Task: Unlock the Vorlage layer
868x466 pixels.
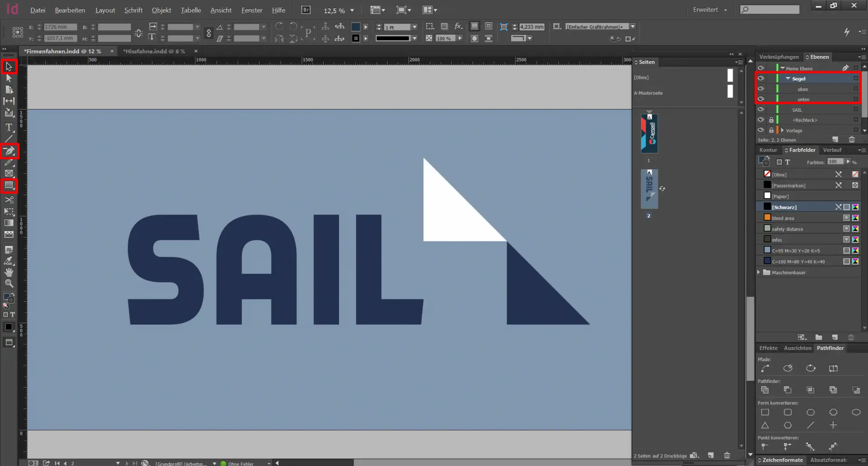Action: (x=771, y=130)
